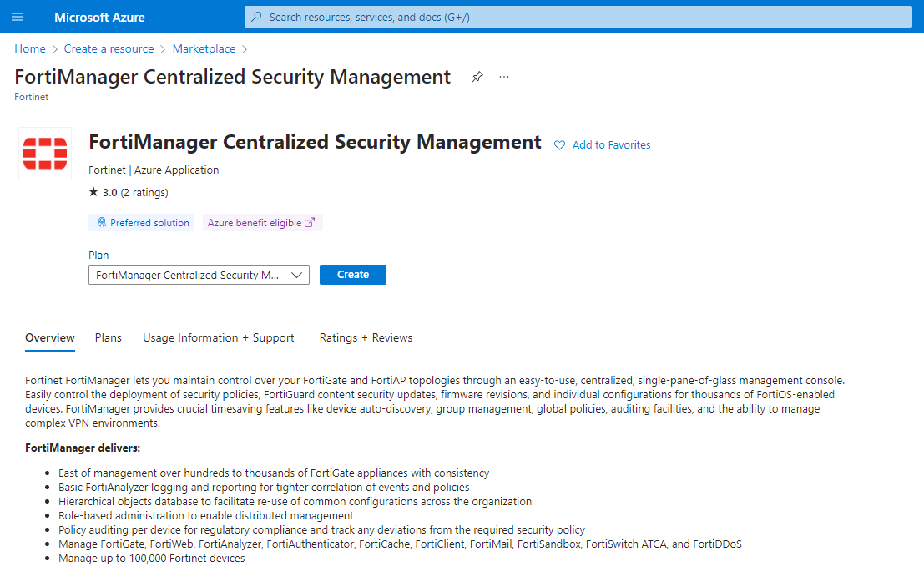Click the Add to Favorites heart icon
Viewport: 924px width, 572px height.
[559, 145]
